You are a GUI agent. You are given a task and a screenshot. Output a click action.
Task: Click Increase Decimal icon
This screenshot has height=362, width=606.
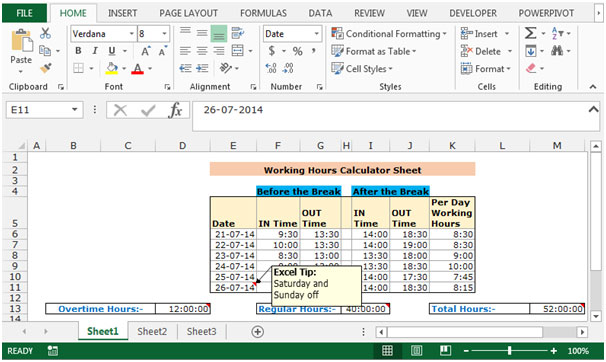[271, 68]
